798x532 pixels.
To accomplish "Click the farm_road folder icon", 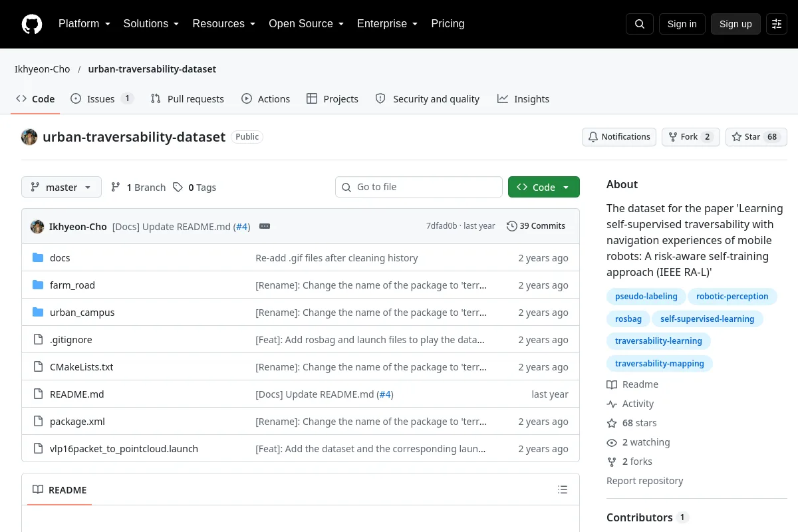I will tap(38, 285).
